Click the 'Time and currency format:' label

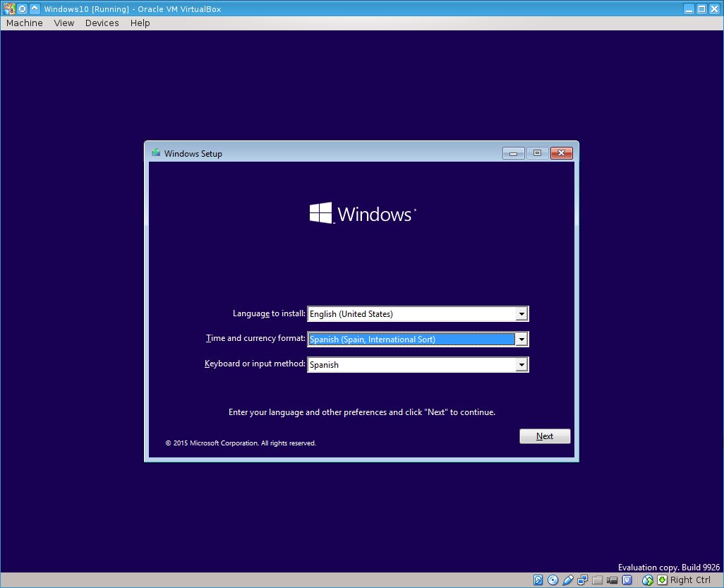tap(255, 338)
